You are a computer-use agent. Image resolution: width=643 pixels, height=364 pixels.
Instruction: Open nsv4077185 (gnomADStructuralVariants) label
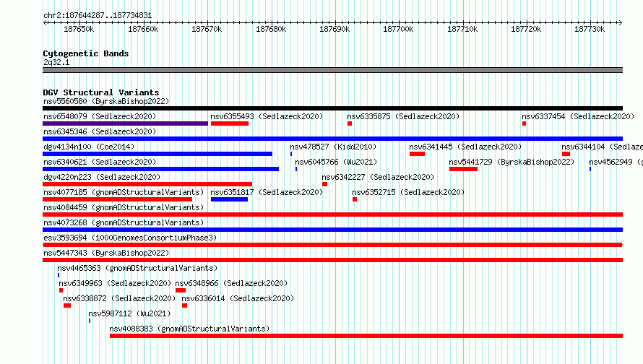pos(124,192)
